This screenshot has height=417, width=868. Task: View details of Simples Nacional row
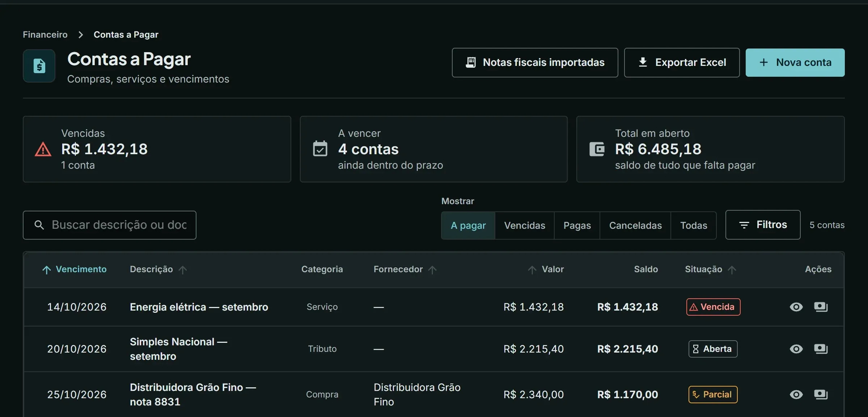click(x=796, y=349)
